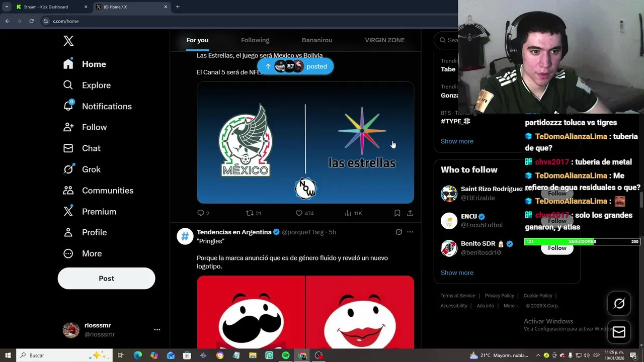Open floating messages envelope button

(619, 332)
